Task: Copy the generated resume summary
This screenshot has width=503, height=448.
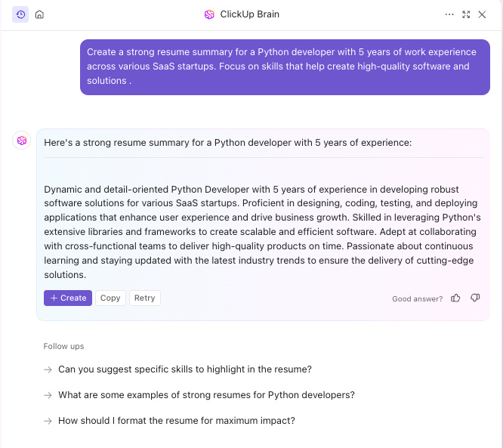Action: (x=110, y=298)
